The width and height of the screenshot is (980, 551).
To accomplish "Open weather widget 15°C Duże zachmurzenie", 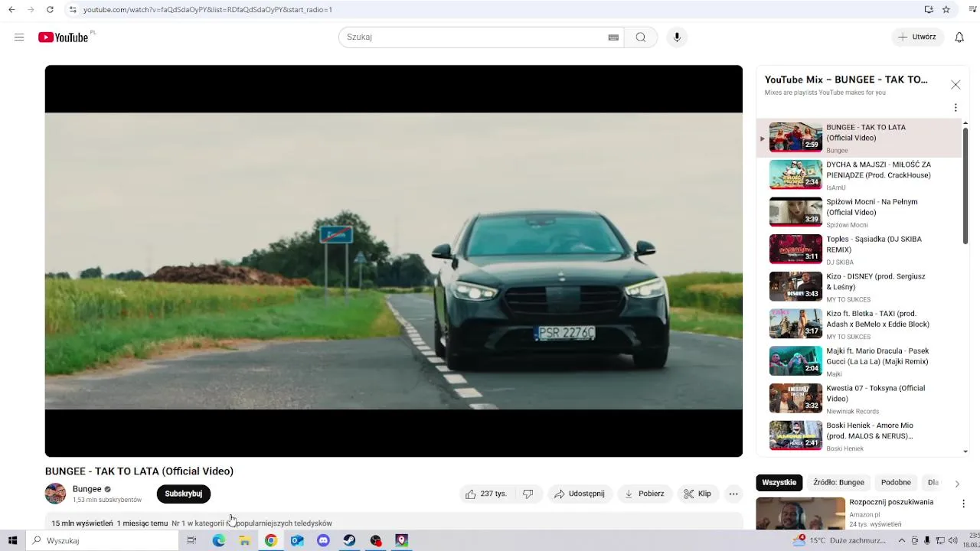I will tap(839, 540).
